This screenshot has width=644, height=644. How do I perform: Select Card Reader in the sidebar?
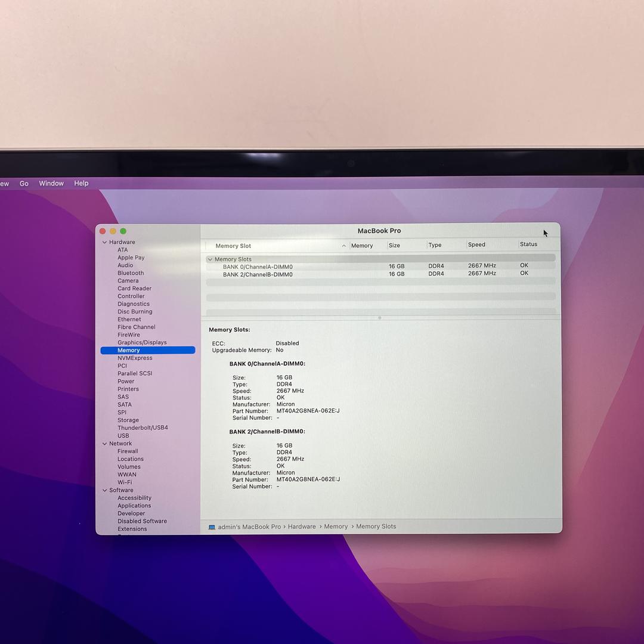[x=134, y=289]
